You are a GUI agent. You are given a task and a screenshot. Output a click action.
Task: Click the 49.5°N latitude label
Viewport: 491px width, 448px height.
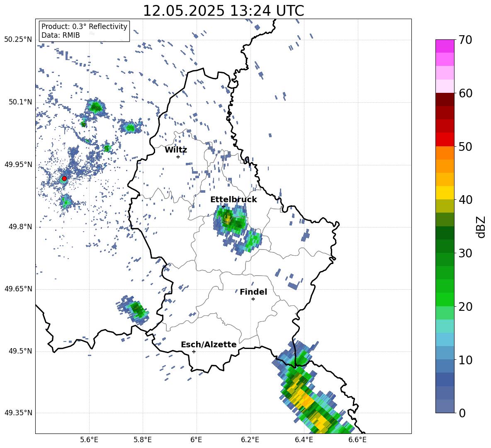point(20,351)
